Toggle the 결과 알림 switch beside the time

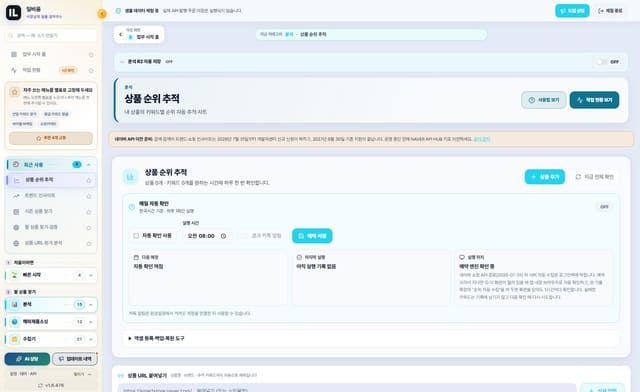[244, 236]
